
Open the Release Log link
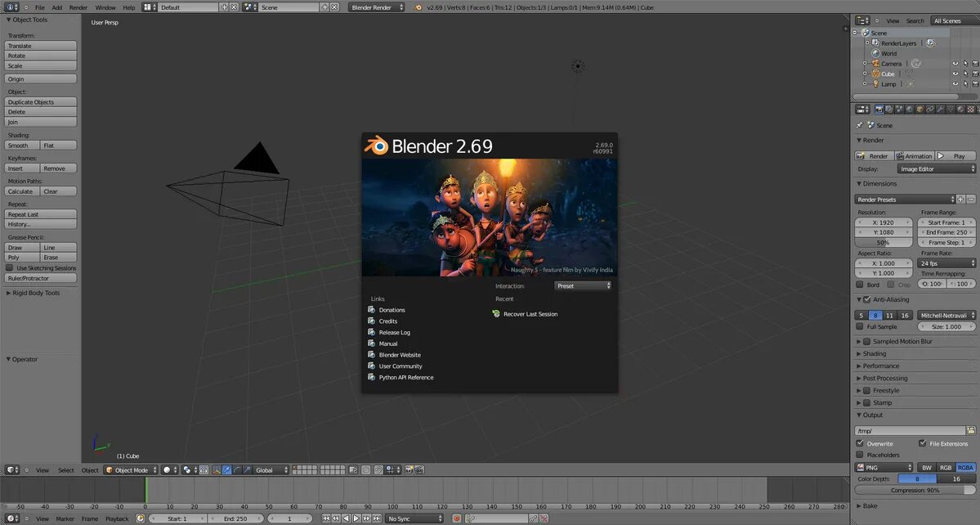[395, 332]
